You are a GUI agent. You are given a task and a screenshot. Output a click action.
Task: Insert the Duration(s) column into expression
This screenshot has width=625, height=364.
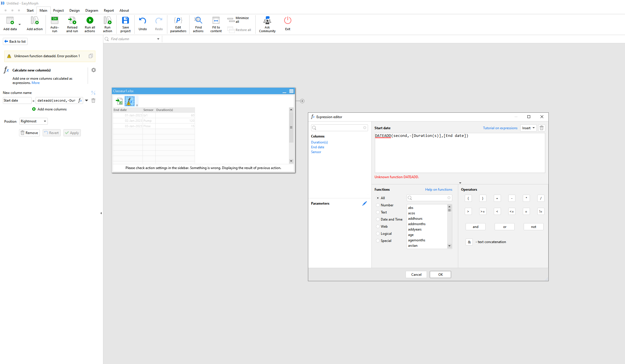(319, 142)
